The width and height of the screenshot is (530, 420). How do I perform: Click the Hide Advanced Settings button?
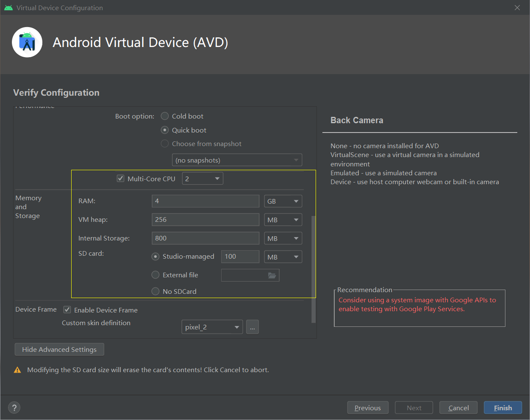[59, 349]
